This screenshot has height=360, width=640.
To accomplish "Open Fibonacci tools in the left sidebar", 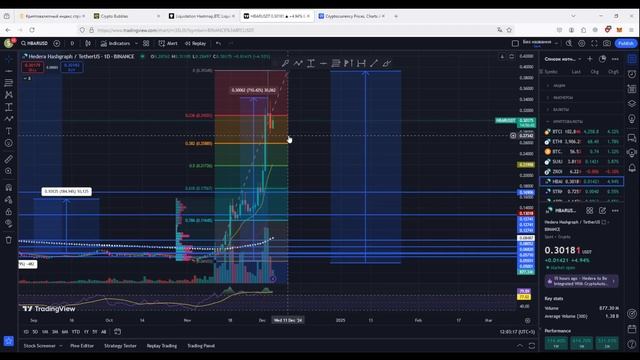I will point(9,83).
